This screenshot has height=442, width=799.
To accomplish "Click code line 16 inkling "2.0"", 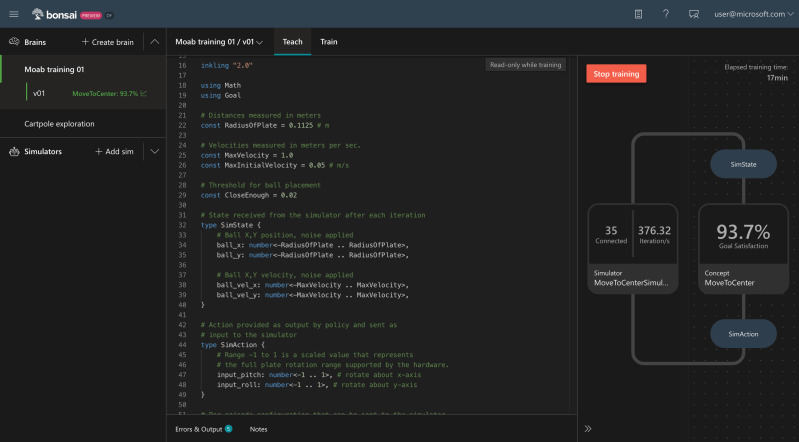I will click(x=227, y=65).
